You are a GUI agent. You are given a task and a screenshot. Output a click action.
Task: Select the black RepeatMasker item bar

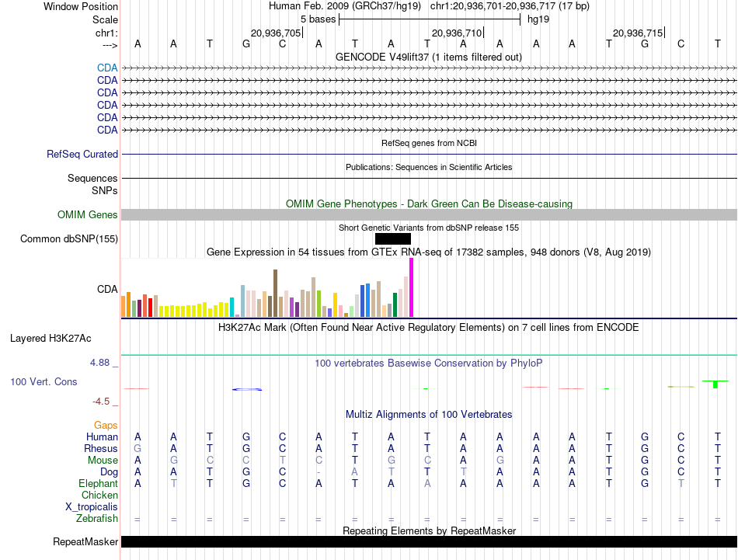(429, 541)
